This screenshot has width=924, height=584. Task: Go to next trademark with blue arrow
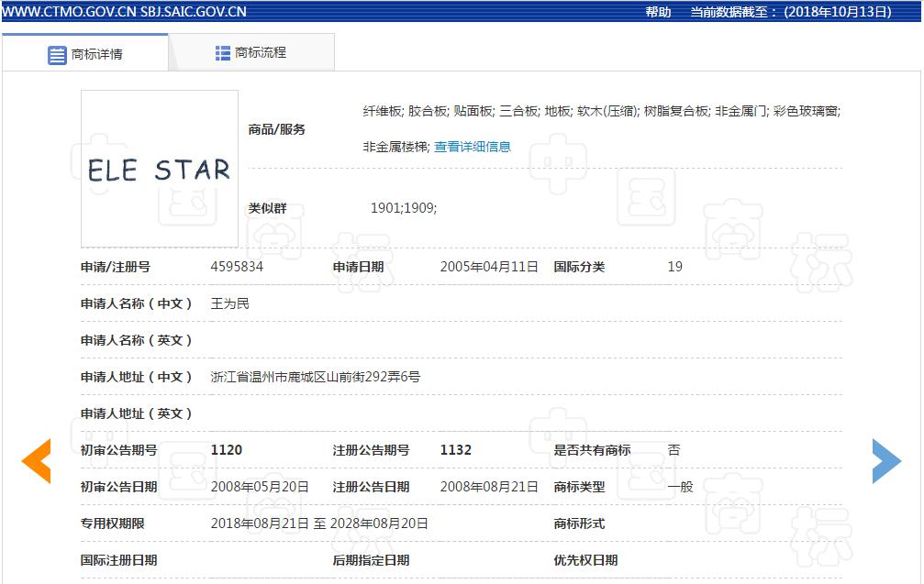[886, 460]
